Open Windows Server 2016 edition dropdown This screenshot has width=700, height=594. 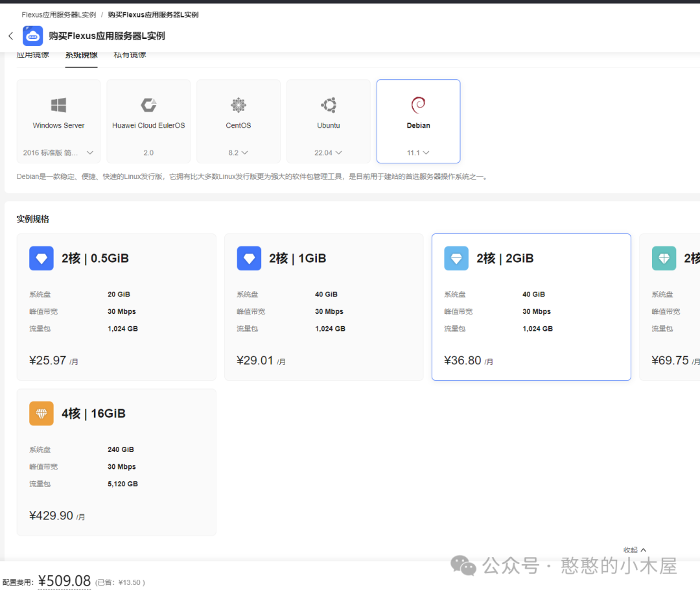[x=58, y=153]
